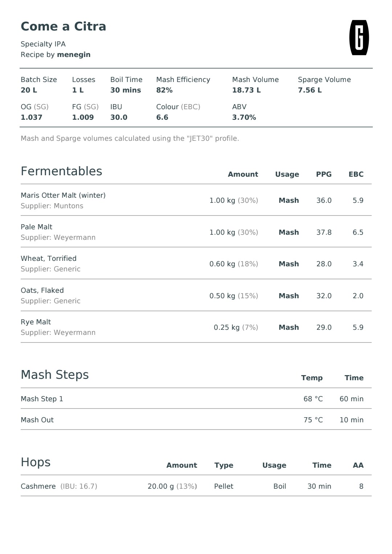Click the Batch Size value 20 L

pyautogui.click(x=29, y=90)
